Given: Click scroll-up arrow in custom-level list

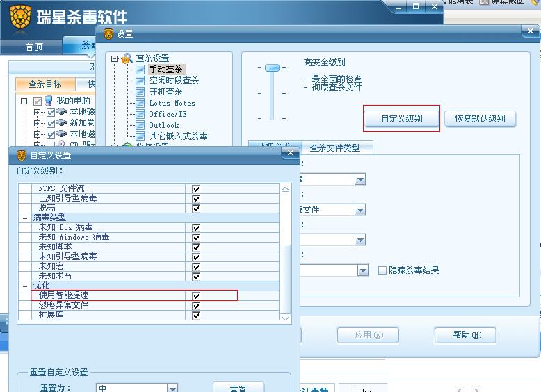Looking at the screenshot, I should point(285,189).
